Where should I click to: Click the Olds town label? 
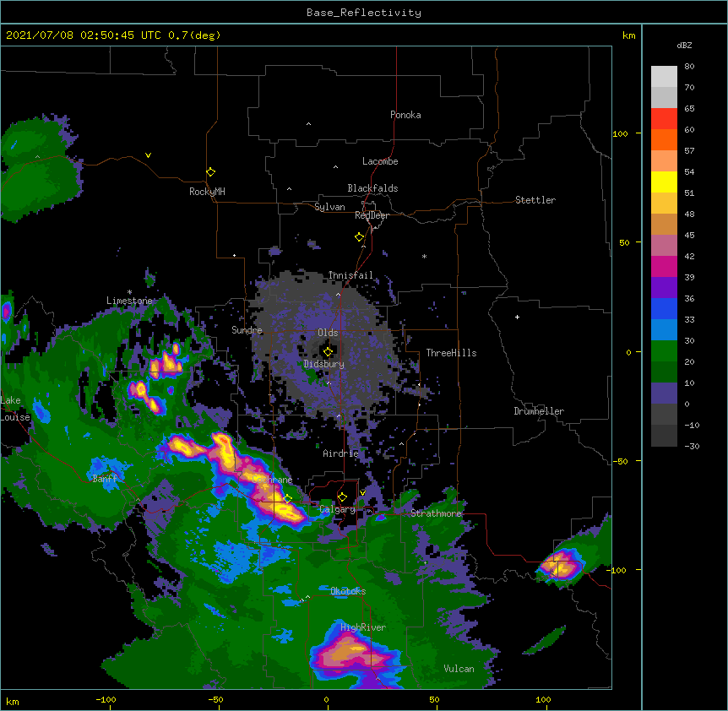coord(328,333)
